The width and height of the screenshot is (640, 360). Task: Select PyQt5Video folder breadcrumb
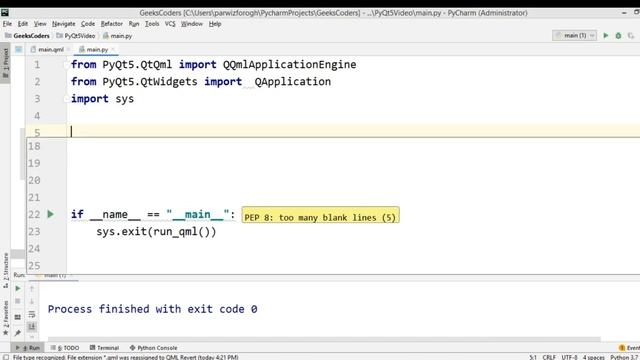click(76, 36)
